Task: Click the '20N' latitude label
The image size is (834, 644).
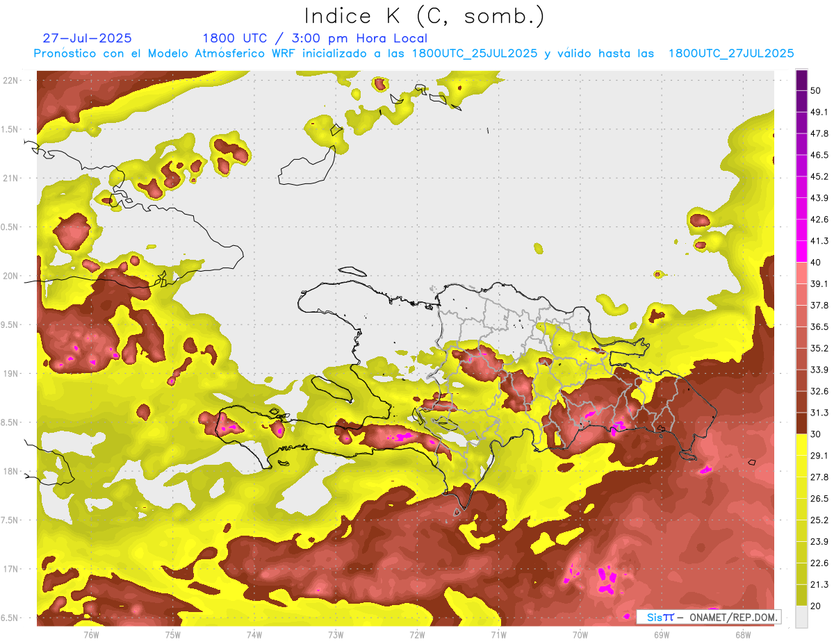Action: pos(11,276)
